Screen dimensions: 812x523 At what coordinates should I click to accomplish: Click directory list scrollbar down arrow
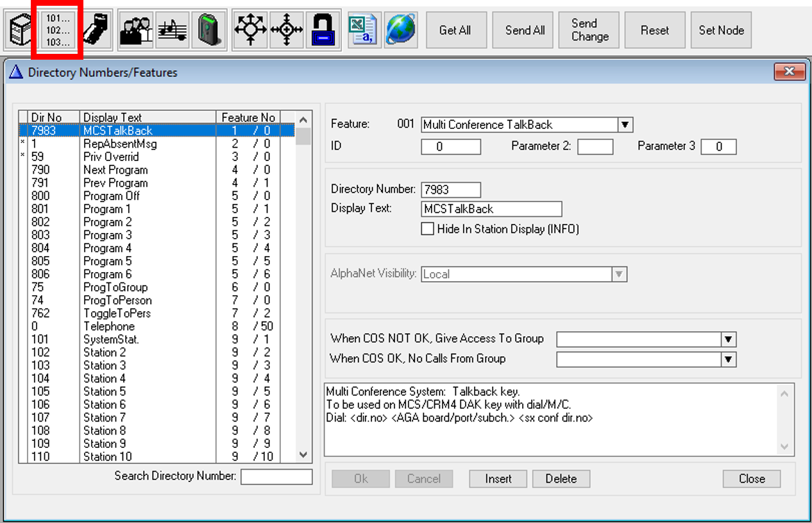tap(304, 454)
